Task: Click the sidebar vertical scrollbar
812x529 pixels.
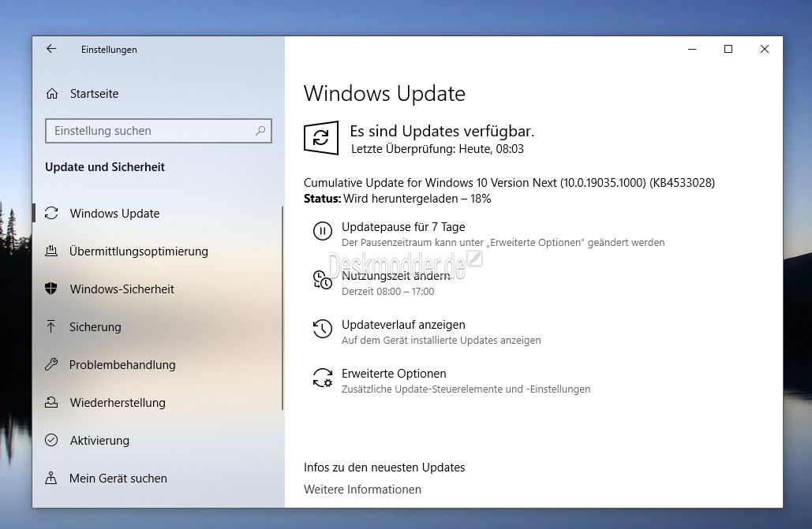Action: coord(283,308)
